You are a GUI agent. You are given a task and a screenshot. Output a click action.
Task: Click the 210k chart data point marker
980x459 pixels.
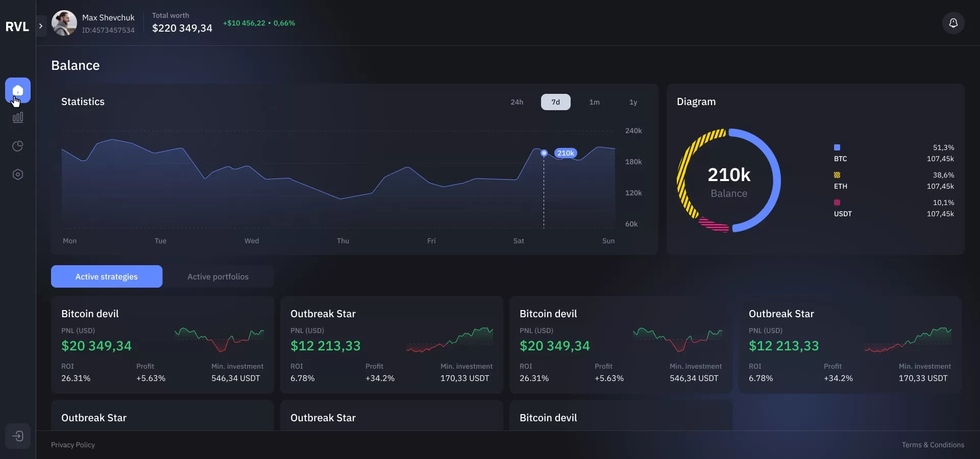tap(544, 153)
